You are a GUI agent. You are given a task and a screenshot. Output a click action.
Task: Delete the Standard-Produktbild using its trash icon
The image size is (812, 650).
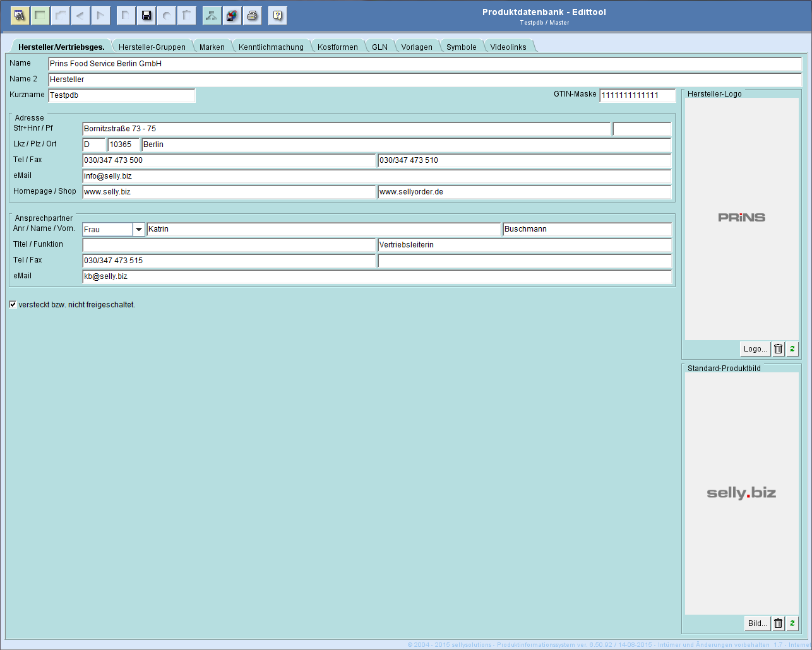(779, 623)
